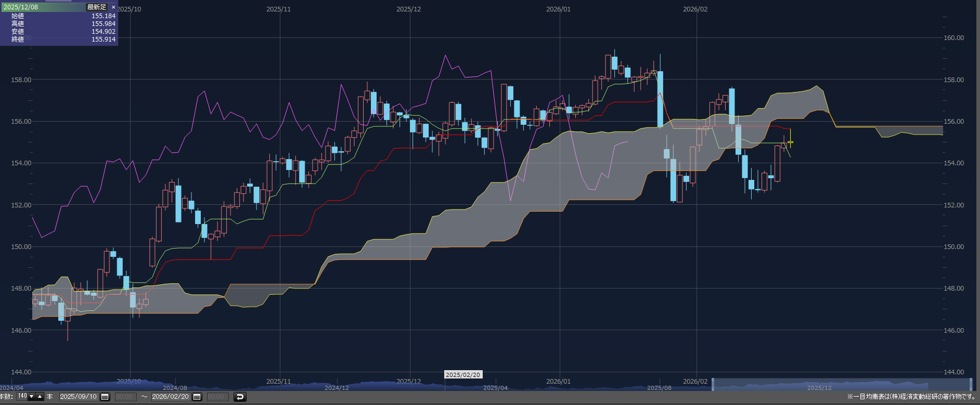Click the end time 00:00 field
The height and width of the screenshot is (405, 980).
[x=216, y=397]
